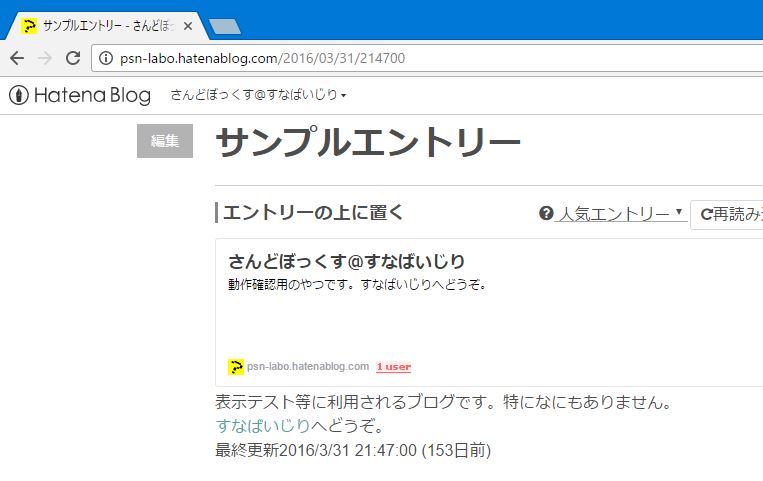Click the tab's yellow favicon
Viewport: 763px width, 481px height.
click(x=29, y=26)
